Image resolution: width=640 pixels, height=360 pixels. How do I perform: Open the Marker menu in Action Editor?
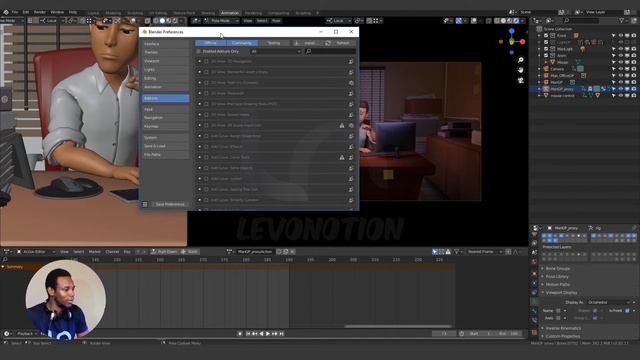click(x=94, y=252)
